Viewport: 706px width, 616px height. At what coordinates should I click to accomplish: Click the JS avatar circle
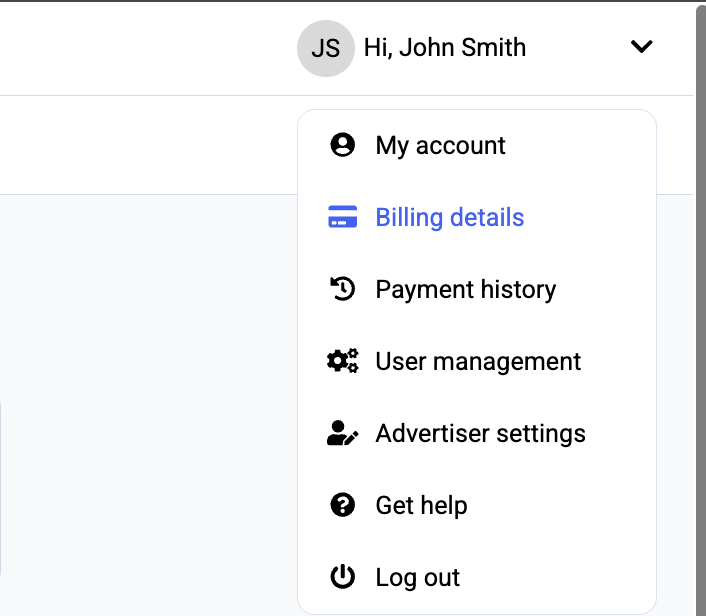pyautogui.click(x=325, y=48)
